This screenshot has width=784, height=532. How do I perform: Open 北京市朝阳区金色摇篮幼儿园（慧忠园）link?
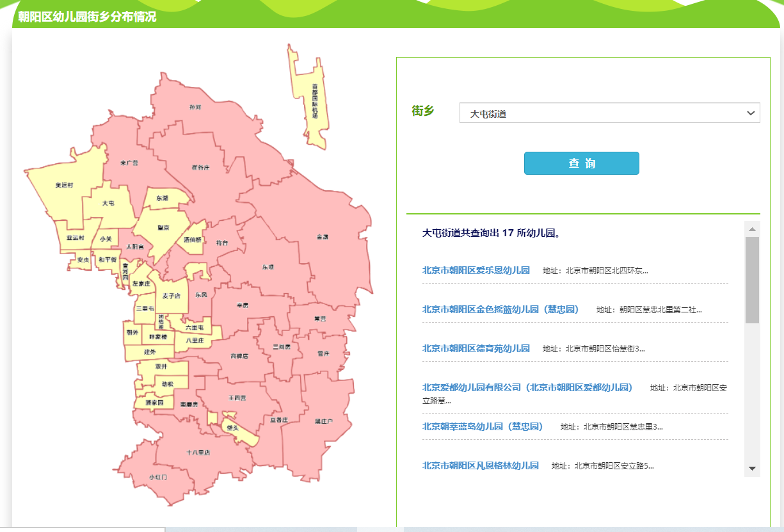pyautogui.click(x=500, y=309)
